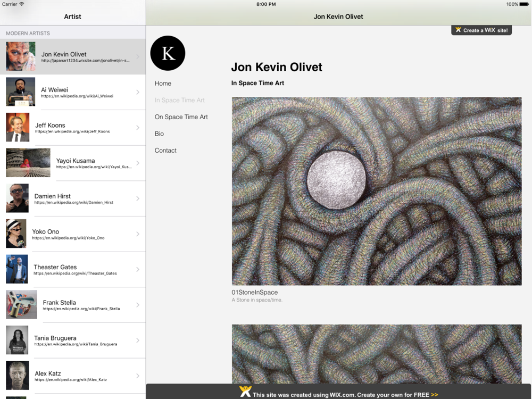Open Frank Stella's row chevron
532x399 pixels.
tap(138, 305)
